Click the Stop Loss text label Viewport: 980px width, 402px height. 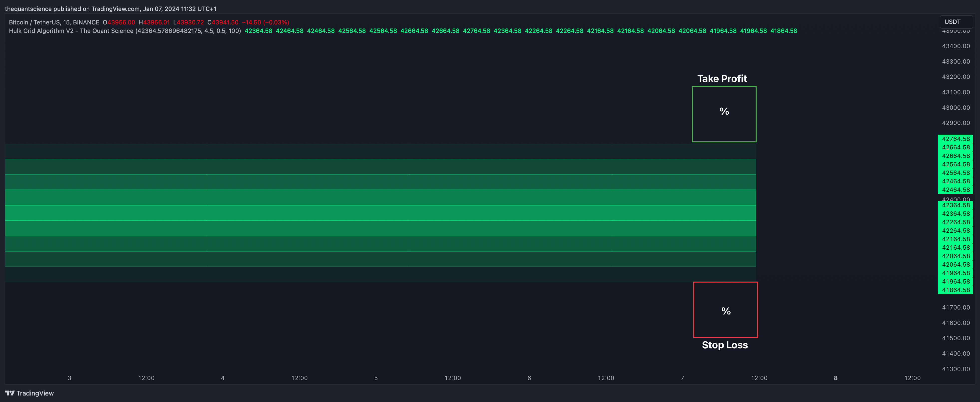725,345
